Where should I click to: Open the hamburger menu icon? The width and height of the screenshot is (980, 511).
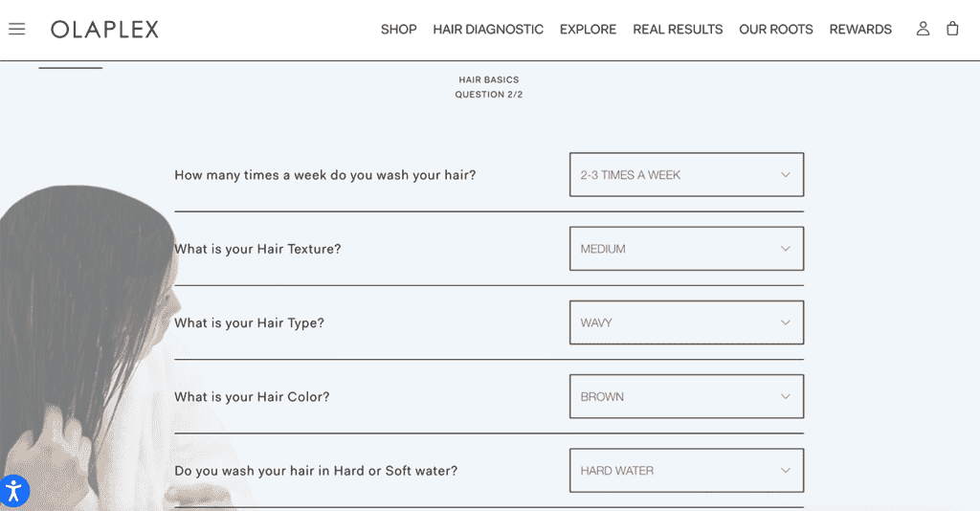[17, 29]
